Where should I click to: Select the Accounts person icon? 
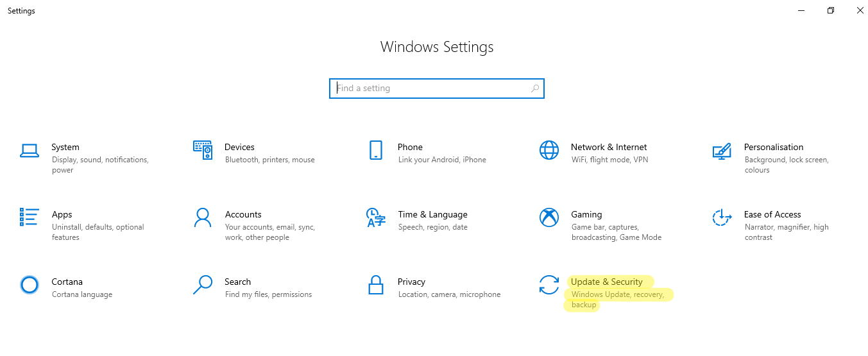[x=203, y=217]
